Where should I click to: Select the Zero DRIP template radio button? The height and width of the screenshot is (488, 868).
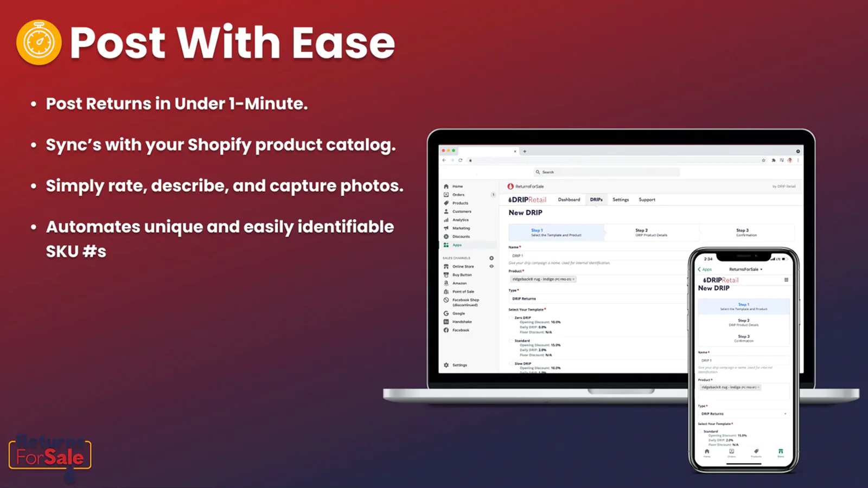tap(511, 318)
